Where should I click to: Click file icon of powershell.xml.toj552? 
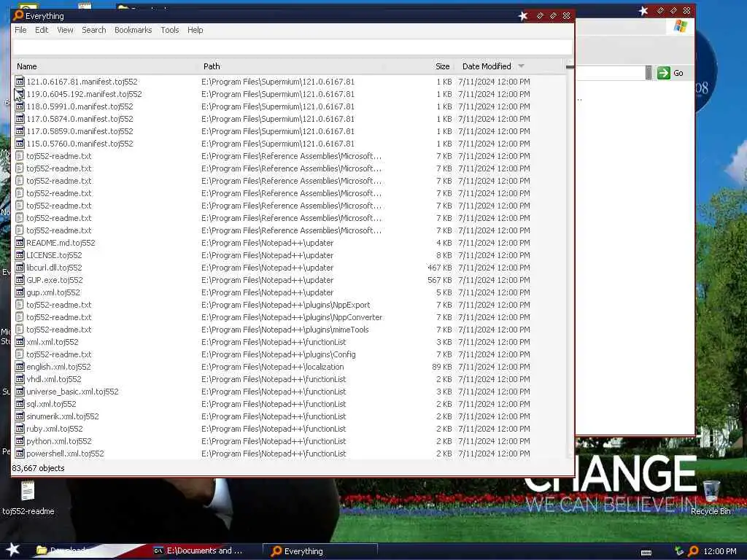pyautogui.click(x=20, y=453)
